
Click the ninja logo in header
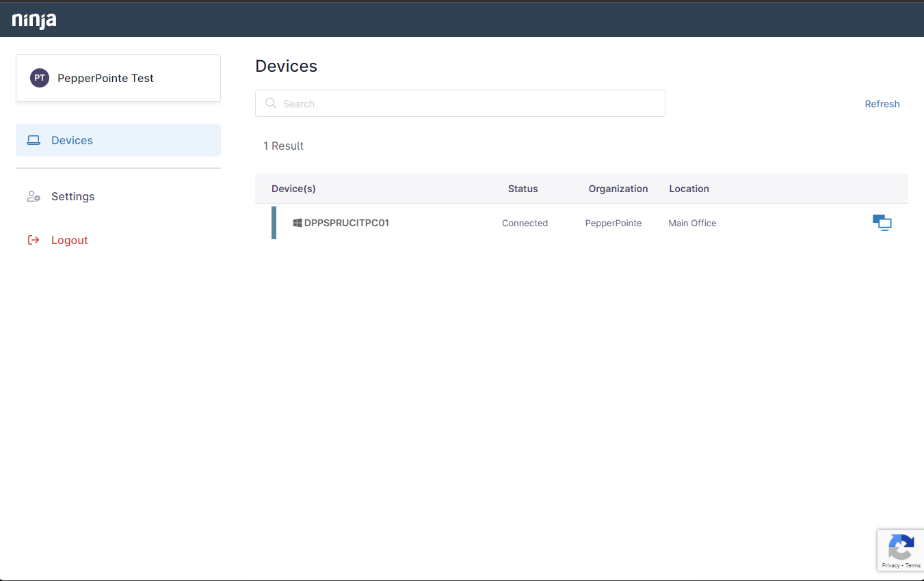coord(34,21)
